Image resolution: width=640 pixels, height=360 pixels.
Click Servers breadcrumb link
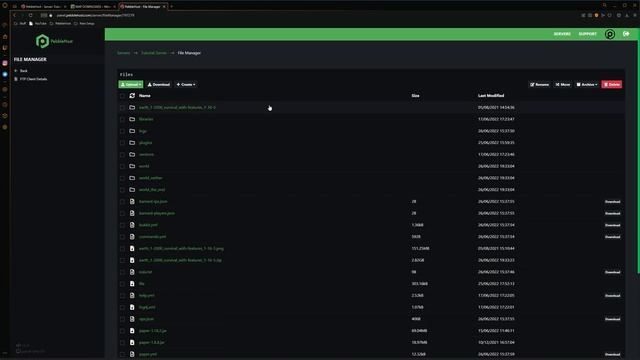[x=123, y=53]
